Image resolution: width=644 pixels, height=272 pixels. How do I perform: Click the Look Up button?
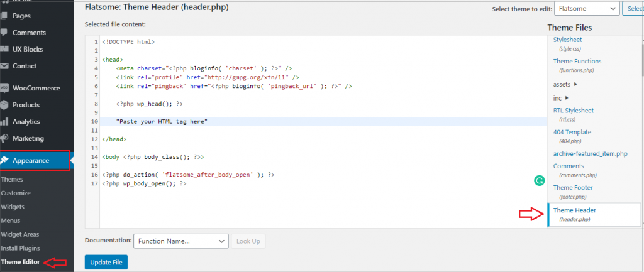point(248,241)
